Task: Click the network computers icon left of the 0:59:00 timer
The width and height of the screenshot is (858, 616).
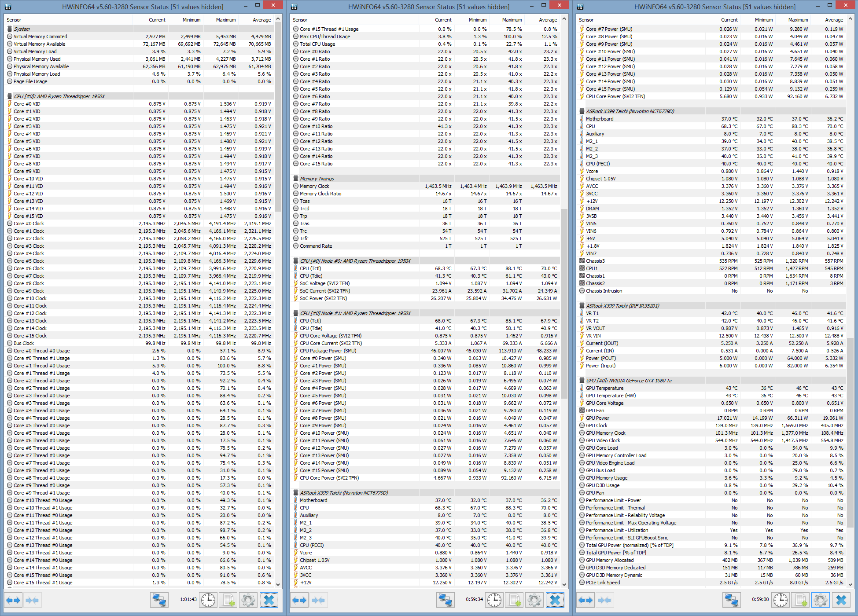Action: (731, 600)
